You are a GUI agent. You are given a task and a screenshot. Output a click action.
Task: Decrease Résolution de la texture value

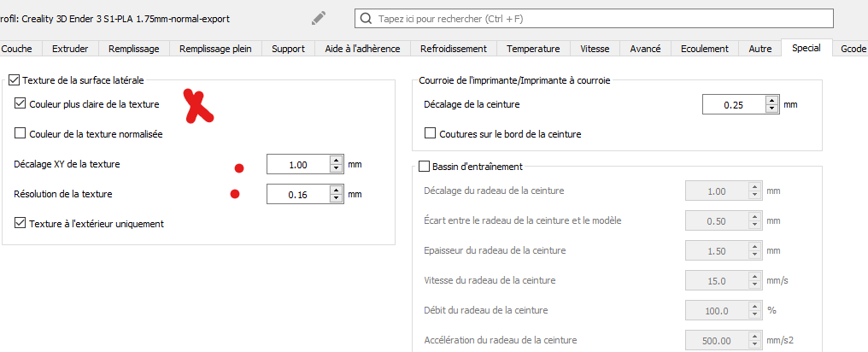point(336,199)
